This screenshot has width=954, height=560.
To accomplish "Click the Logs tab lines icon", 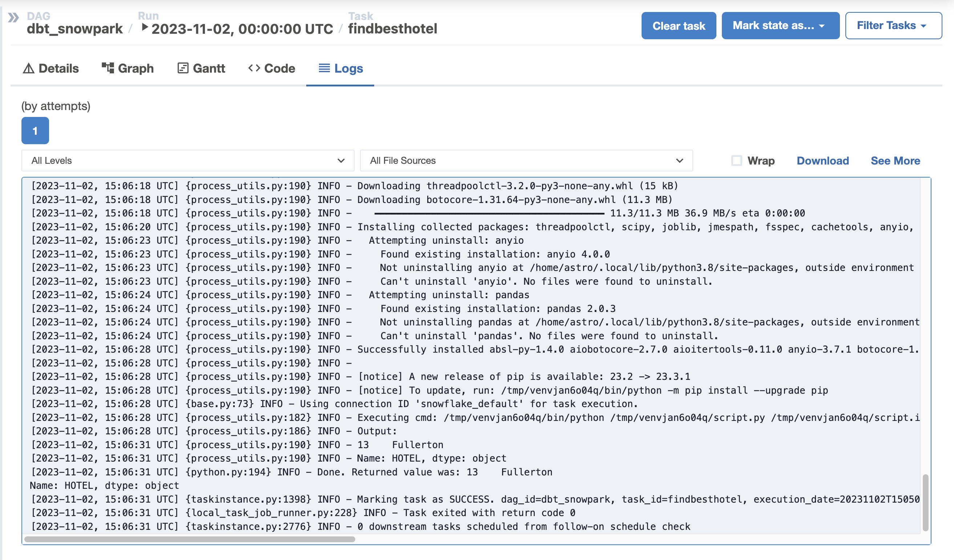I will click(x=324, y=68).
